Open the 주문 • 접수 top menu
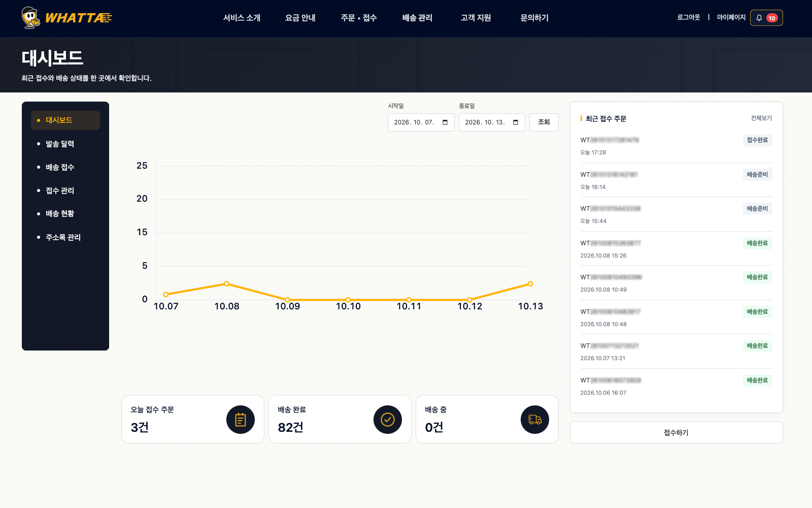This screenshot has height=508, width=812. coord(359,18)
